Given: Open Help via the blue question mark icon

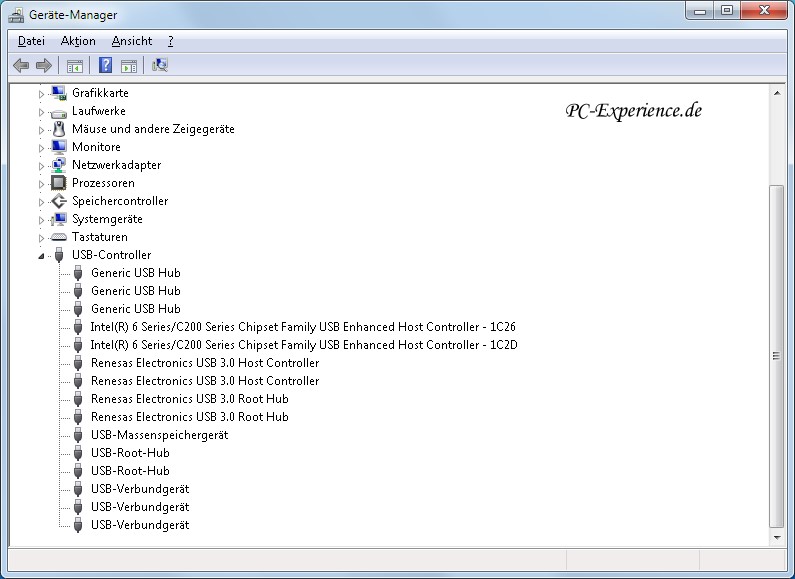Looking at the screenshot, I should [x=105, y=66].
